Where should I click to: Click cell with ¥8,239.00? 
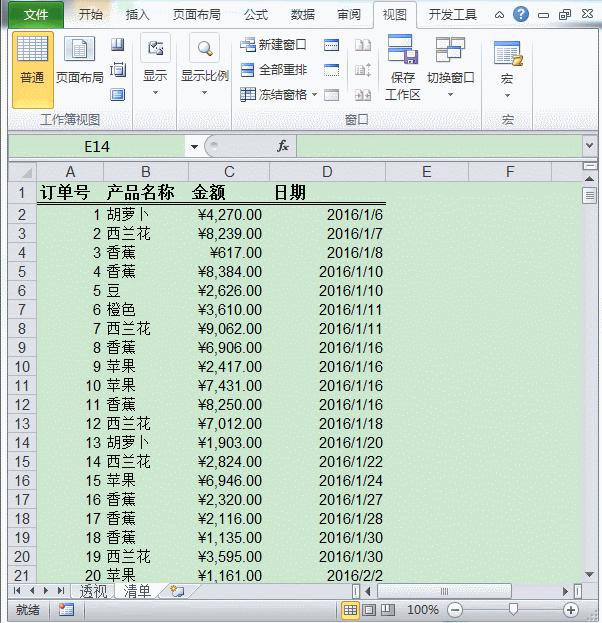[229, 234]
